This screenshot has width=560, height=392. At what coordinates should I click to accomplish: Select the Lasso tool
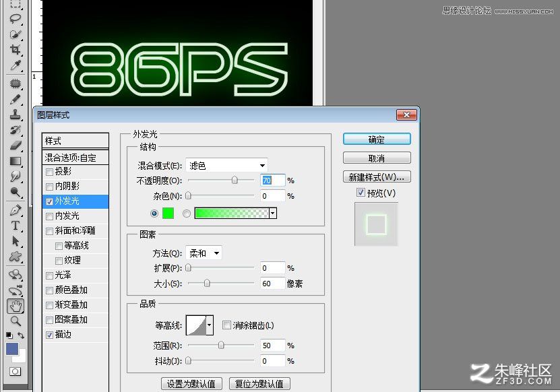click(15, 18)
